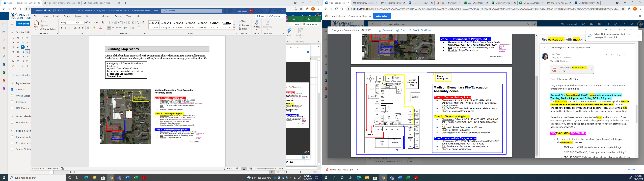Click the Format Painter tool
The image size is (644, 181).
[x=48, y=29]
